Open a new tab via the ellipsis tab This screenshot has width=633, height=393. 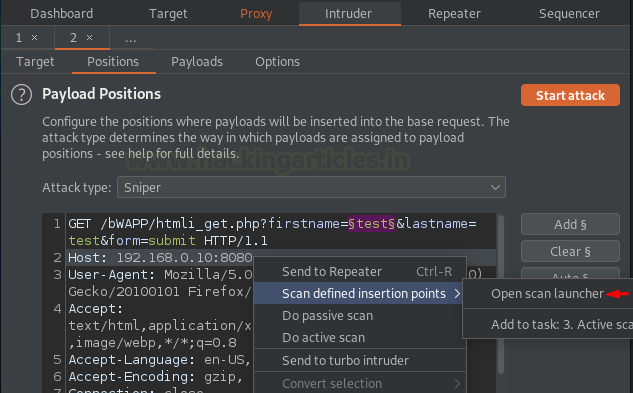pos(130,38)
